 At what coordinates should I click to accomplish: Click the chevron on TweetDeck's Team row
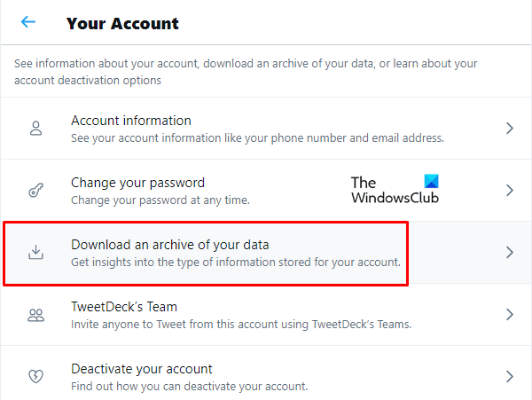510,315
